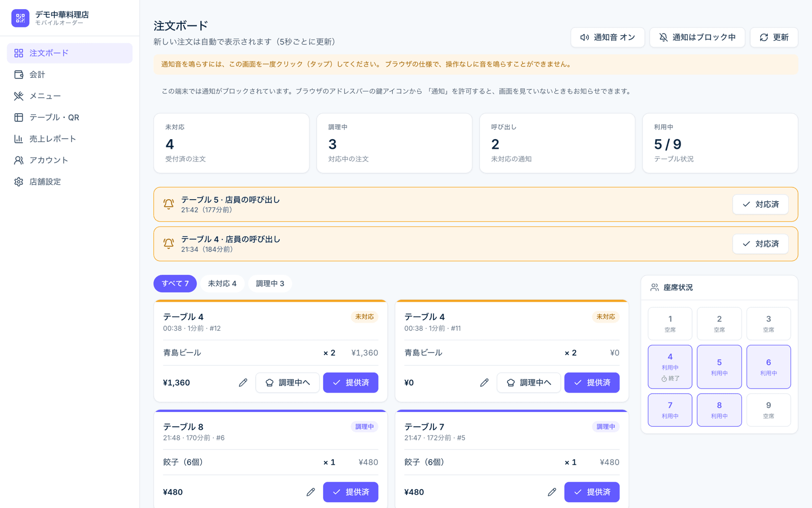Click 青島ビール item in order #11

coord(423,353)
